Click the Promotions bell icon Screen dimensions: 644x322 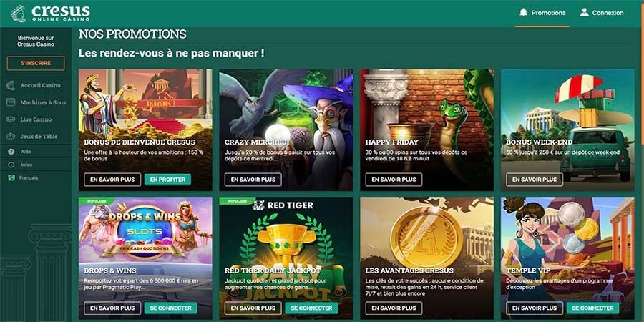(x=523, y=13)
